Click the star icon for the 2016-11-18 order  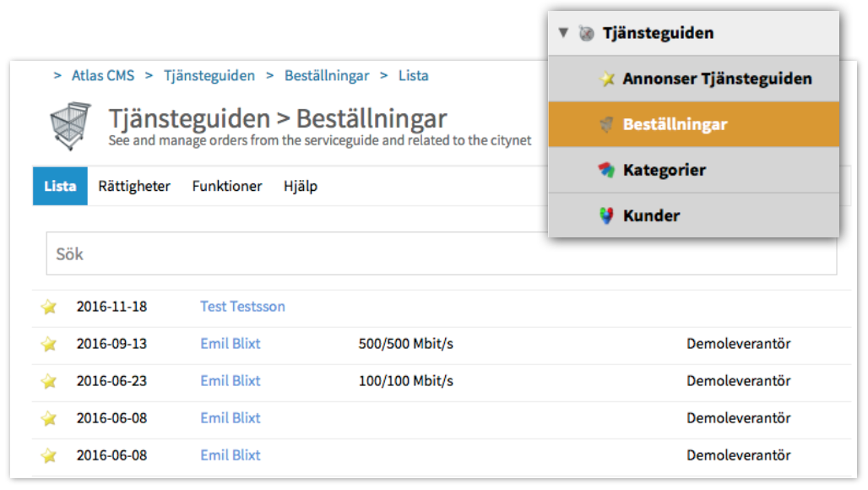pyautogui.click(x=49, y=307)
